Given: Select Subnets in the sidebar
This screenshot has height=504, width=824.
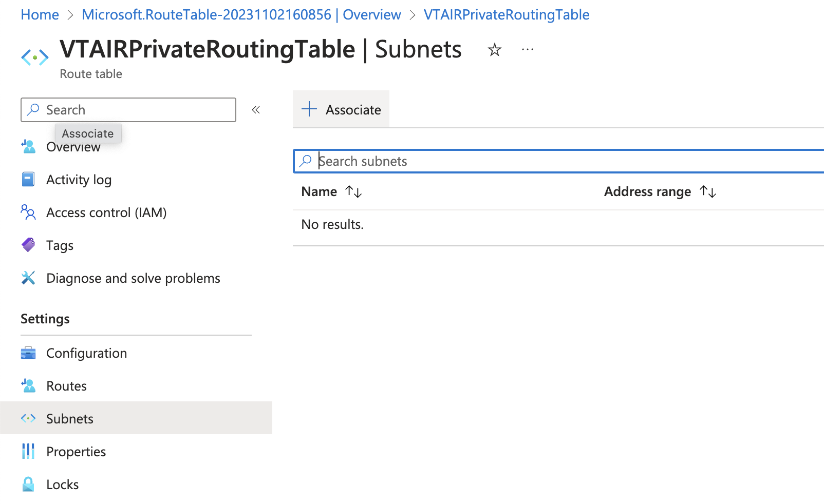Looking at the screenshot, I should 136,418.
